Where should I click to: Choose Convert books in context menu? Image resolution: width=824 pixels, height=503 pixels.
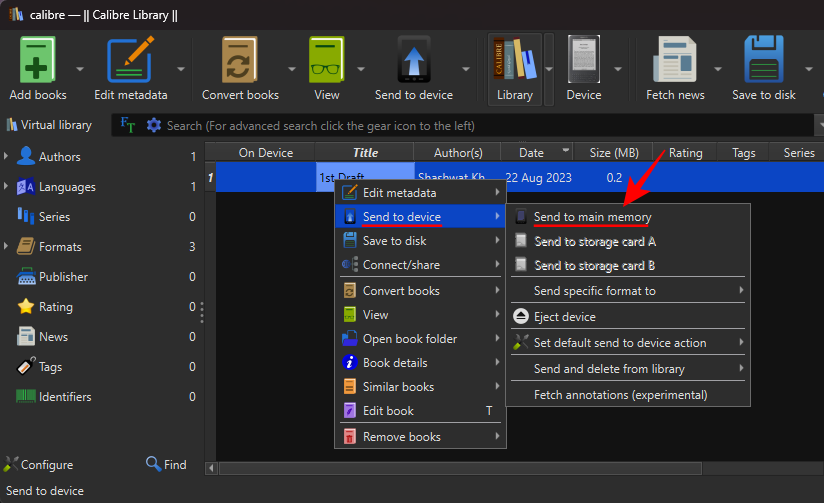pos(420,291)
